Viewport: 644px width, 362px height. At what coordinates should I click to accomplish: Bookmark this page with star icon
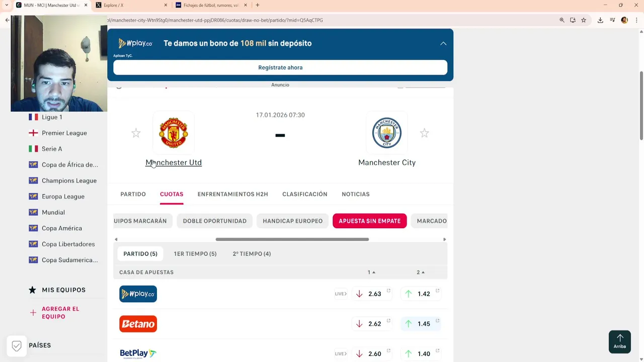(584, 20)
